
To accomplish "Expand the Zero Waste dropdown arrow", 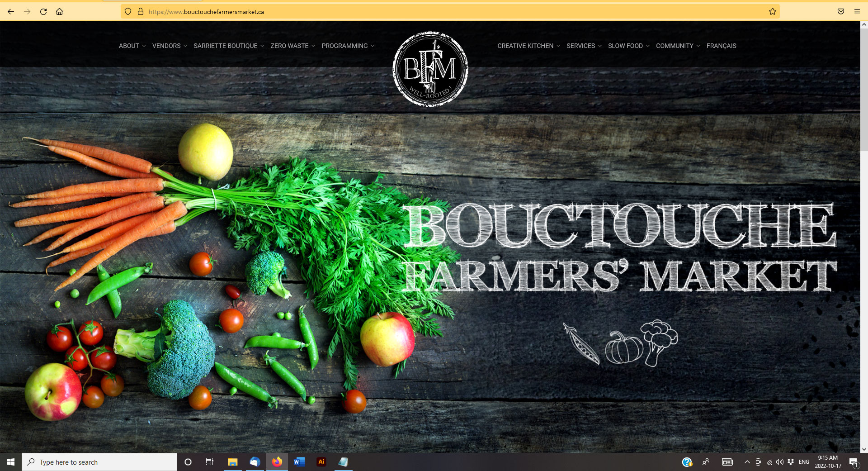I will click(313, 46).
